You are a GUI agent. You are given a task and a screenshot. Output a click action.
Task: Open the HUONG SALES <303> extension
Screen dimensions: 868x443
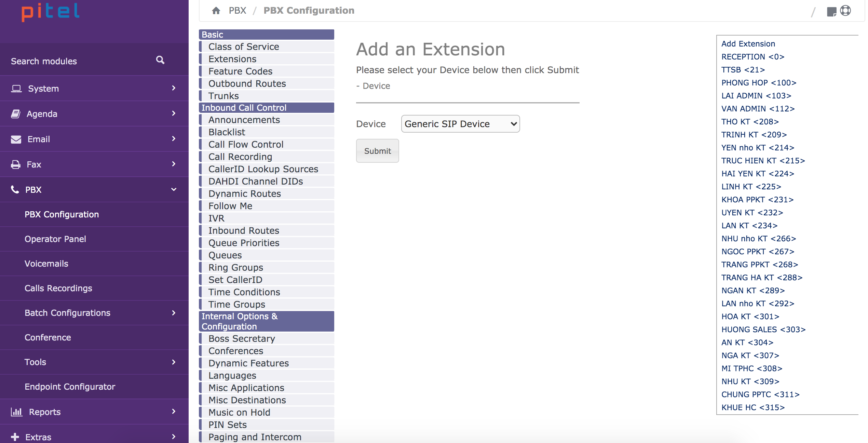(763, 330)
